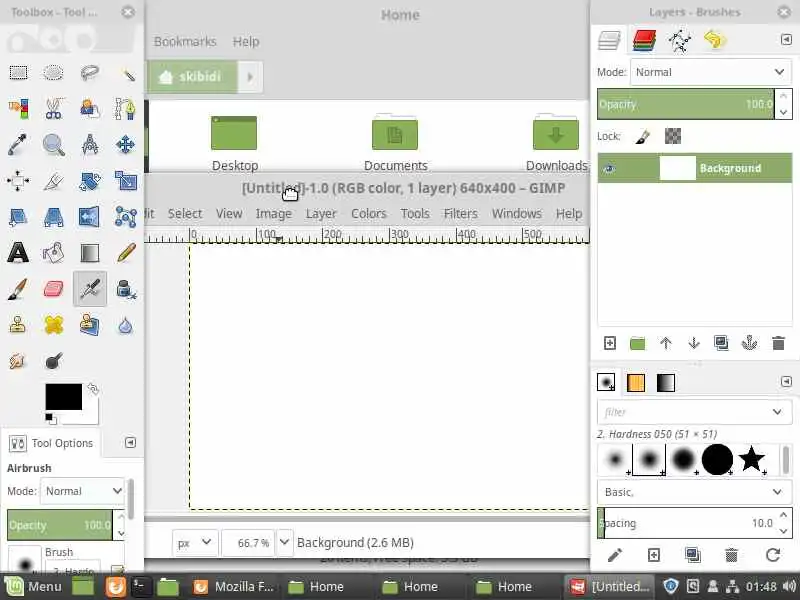This screenshot has width=800, height=600.
Task: Select the Crop tool
Action: [x=53, y=181]
